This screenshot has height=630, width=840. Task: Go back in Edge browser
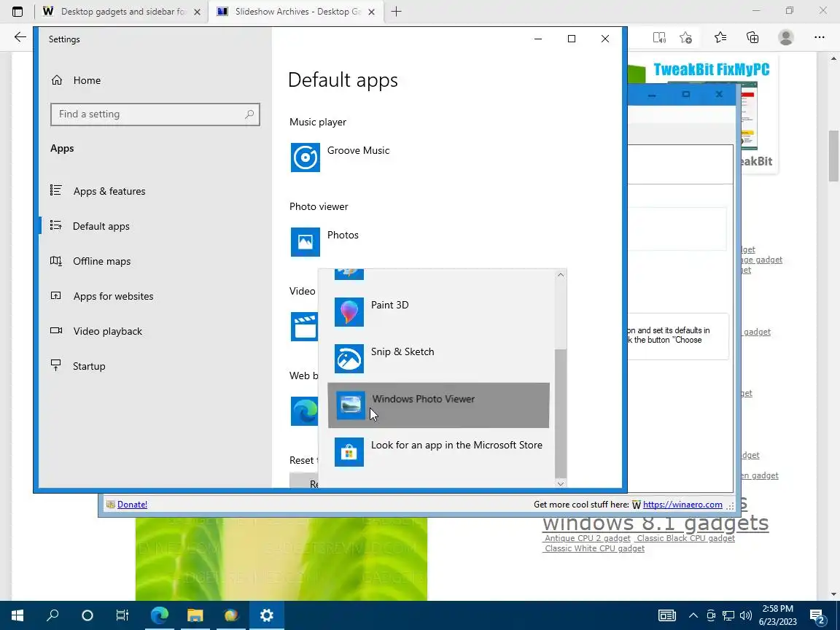click(20, 37)
